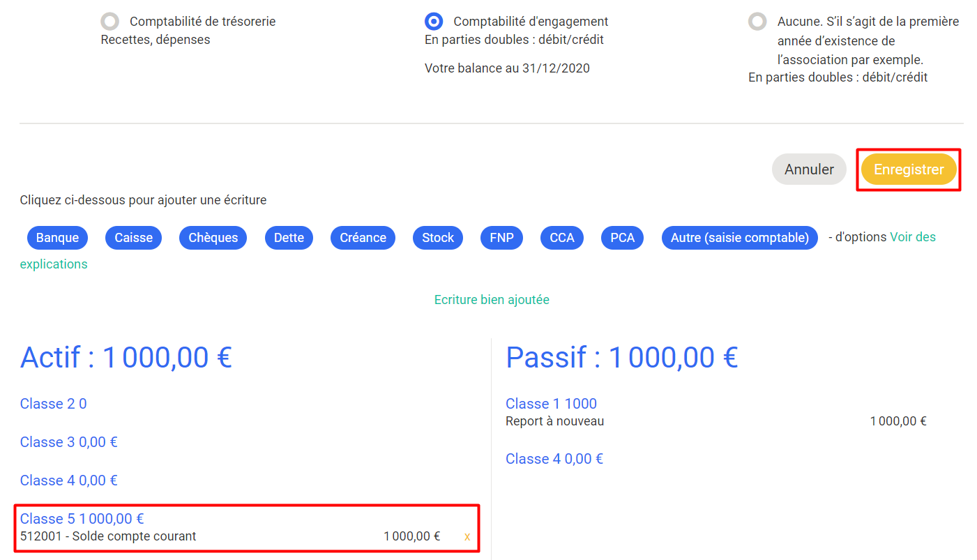Add a PCA entry

(x=623, y=238)
